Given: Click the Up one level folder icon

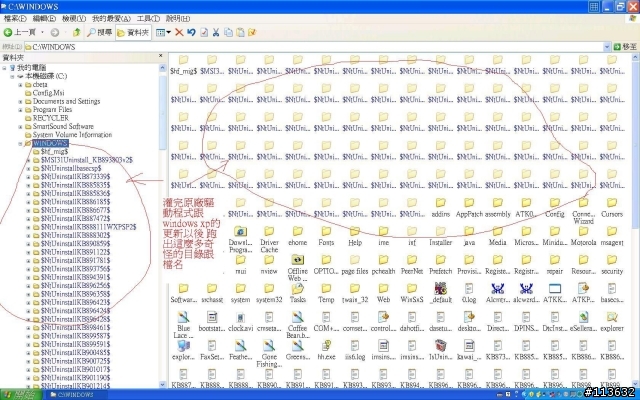Looking at the screenshot, I should (76, 32).
